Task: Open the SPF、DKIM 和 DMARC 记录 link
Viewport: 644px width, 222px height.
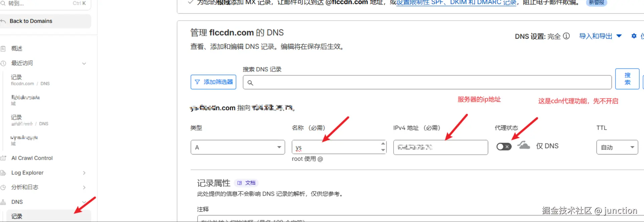Action: (456, 2)
